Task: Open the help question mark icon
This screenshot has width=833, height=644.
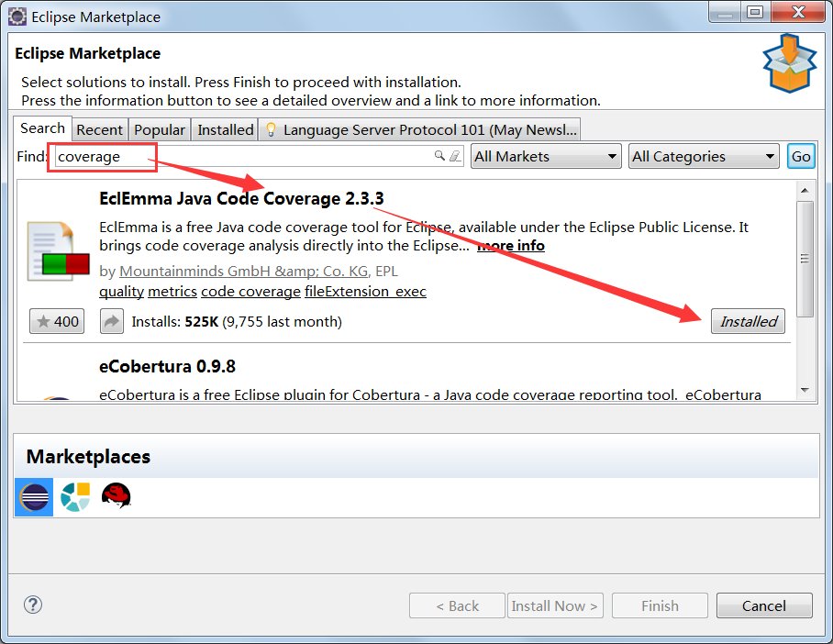Action: pos(33,605)
